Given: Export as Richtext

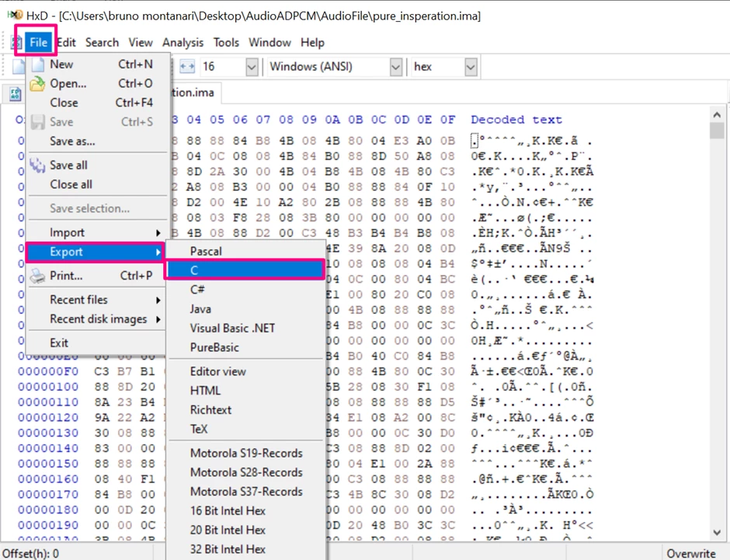Looking at the screenshot, I should point(245,410).
